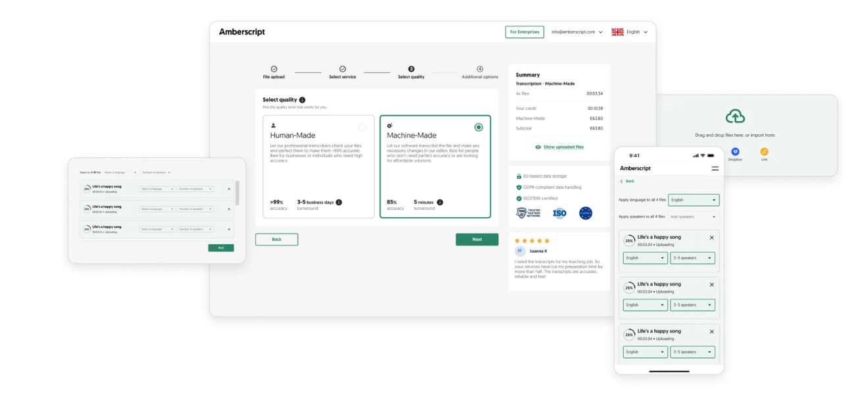Click the Show uploaded files link
868x404 pixels.
point(563,147)
